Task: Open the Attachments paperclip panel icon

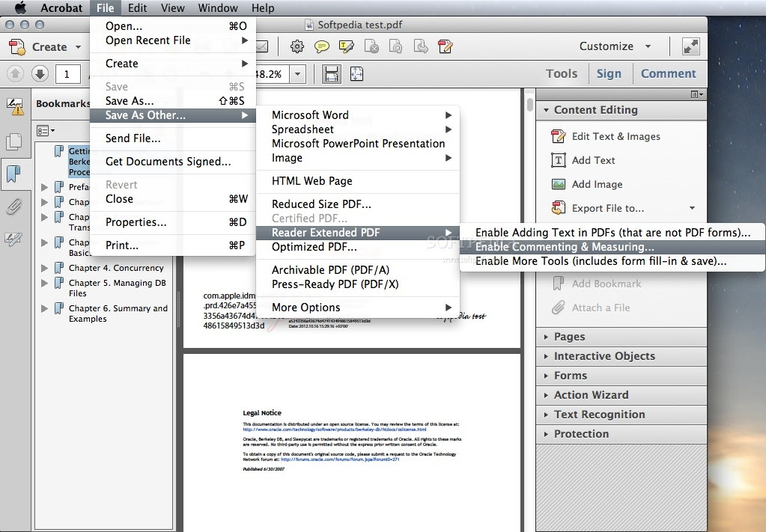Action: 14,207
